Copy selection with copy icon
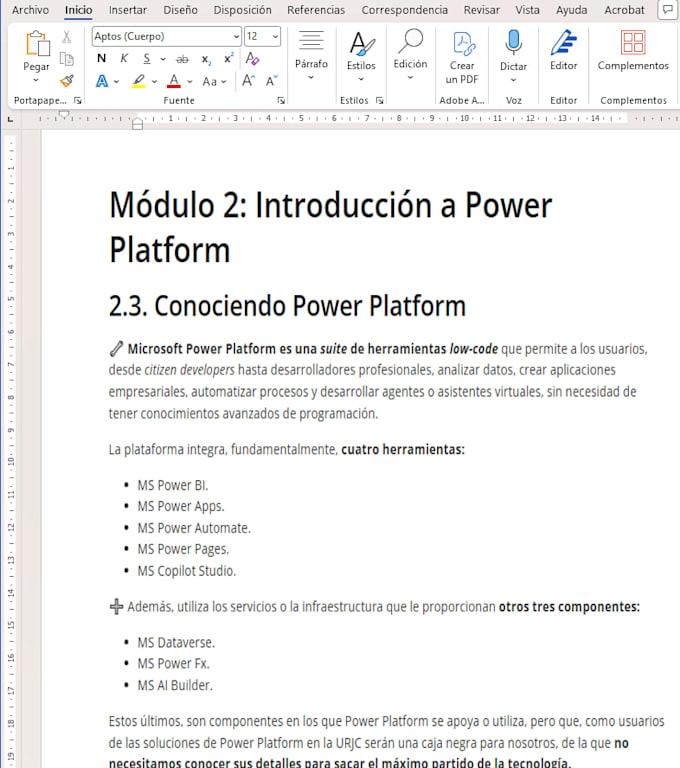 point(67,59)
